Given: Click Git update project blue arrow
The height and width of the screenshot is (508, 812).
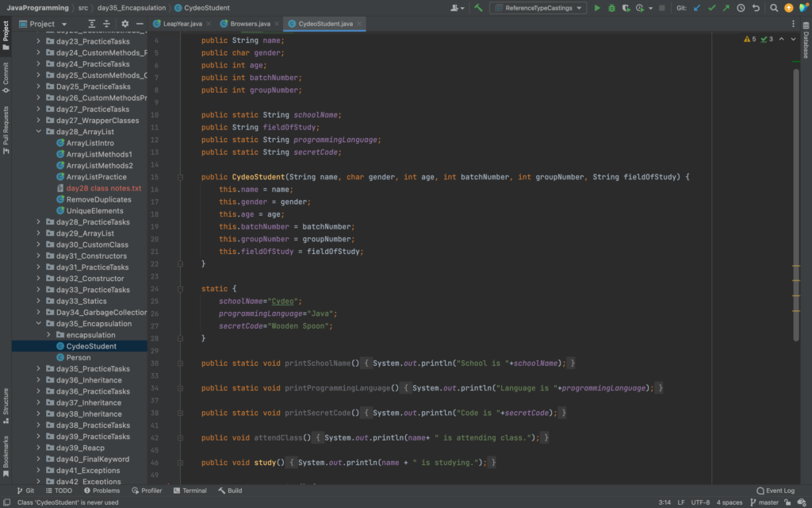Looking at the screenshot, I should point(697,8).
